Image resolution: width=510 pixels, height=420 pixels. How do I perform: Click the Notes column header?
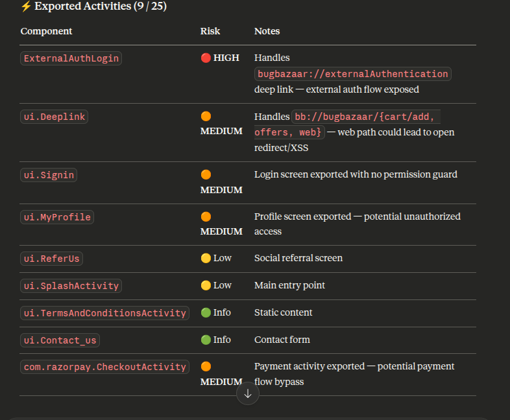point(267,31)
